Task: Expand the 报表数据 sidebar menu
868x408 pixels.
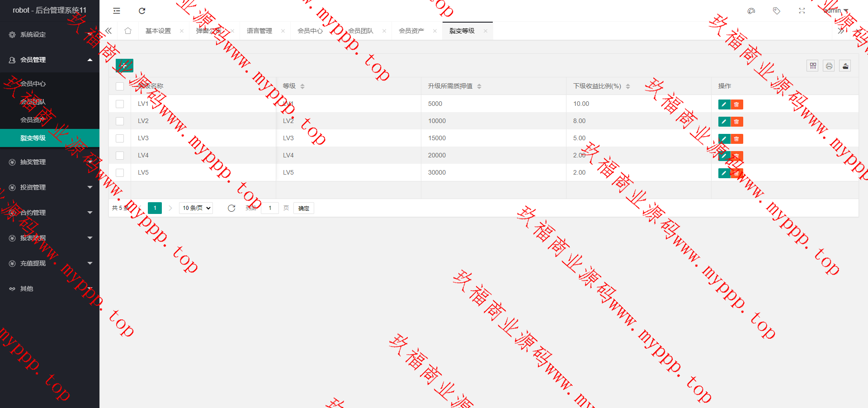Action: (x=50, y=238)
